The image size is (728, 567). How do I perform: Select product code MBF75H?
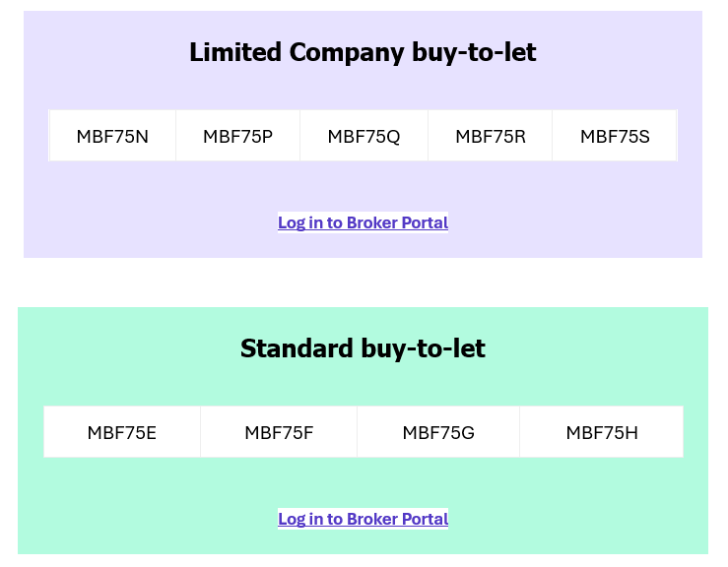[x=602, y=432]
